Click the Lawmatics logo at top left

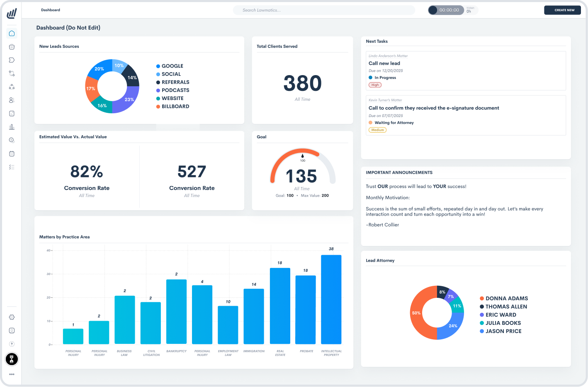(12, 13)
